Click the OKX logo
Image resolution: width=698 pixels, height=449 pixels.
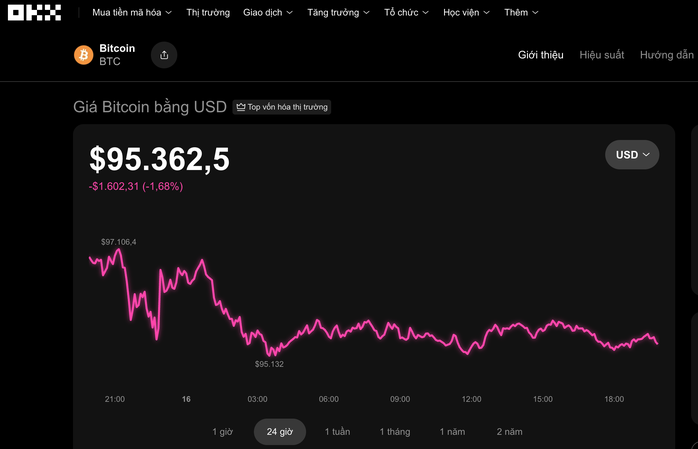(35, 13)
